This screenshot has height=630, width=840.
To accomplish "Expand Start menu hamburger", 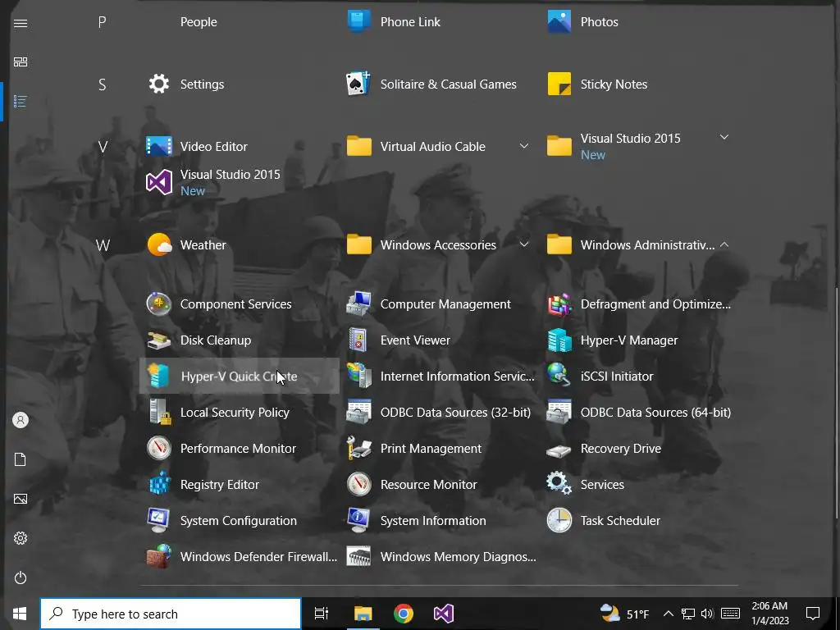I will click(21, 23).
